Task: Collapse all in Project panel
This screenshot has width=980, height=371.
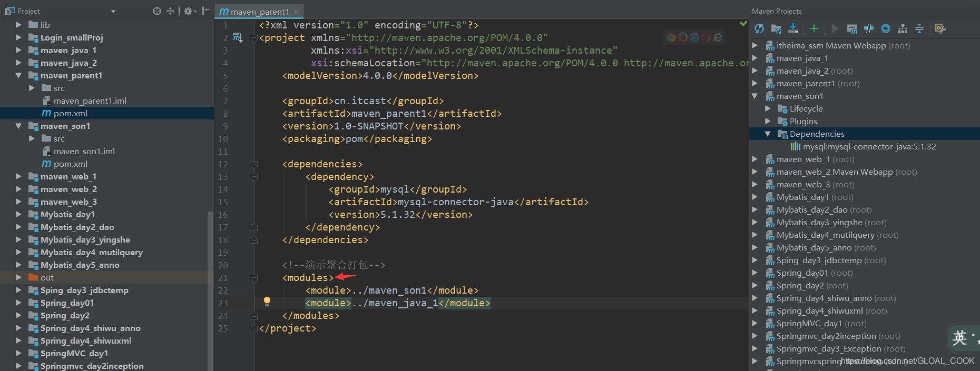Action: pyautogui.click(x=170, y=11)
